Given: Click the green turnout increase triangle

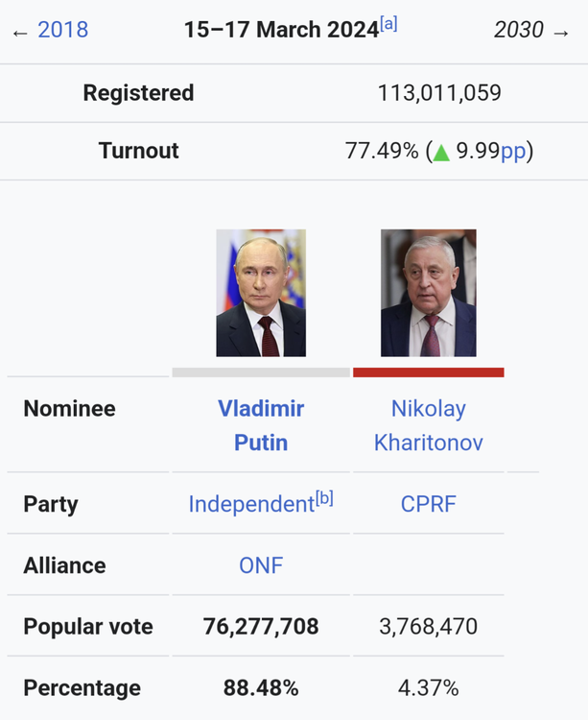Looking at the screenshot, I should (x=441, y=152).
